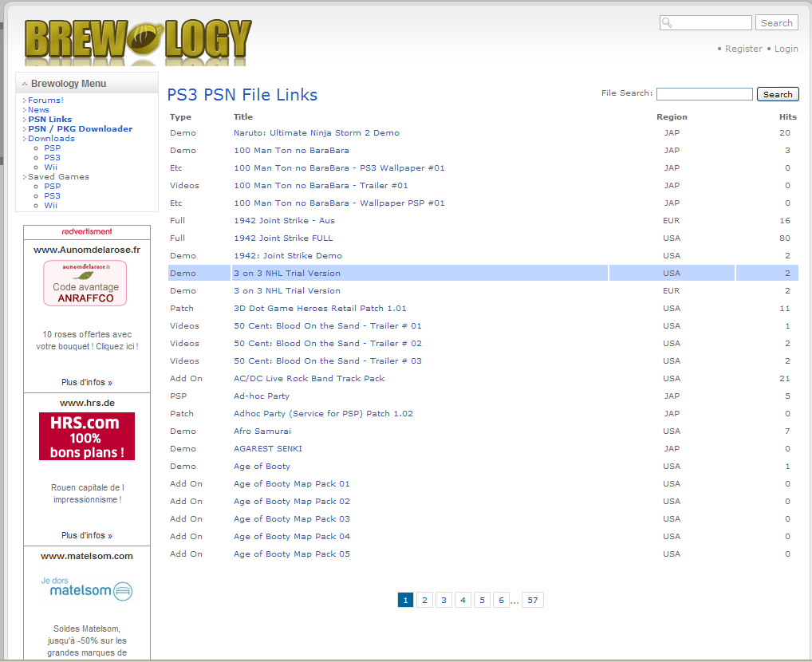Image resolution: width=812 pixels, height=662 pixels.
Task: Open Age of Booty Map Pack 05
Action: tap(292, 554)
